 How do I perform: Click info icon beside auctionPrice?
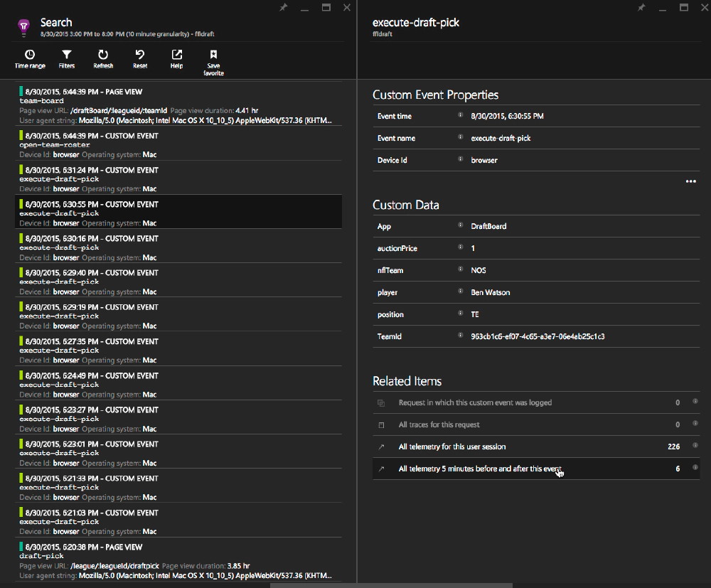[460, 247]
